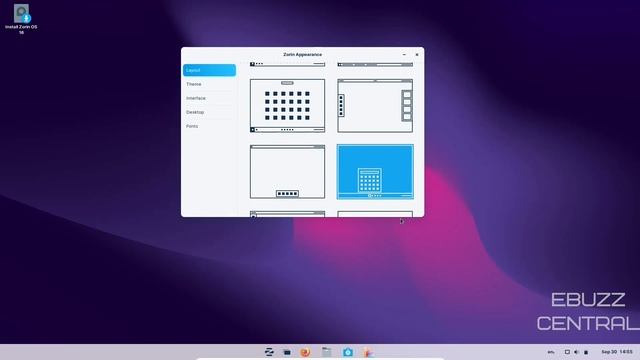Click the keyboard language indicator in tray
The width and height of the screenshot is (640, 360).
point(551,352)
